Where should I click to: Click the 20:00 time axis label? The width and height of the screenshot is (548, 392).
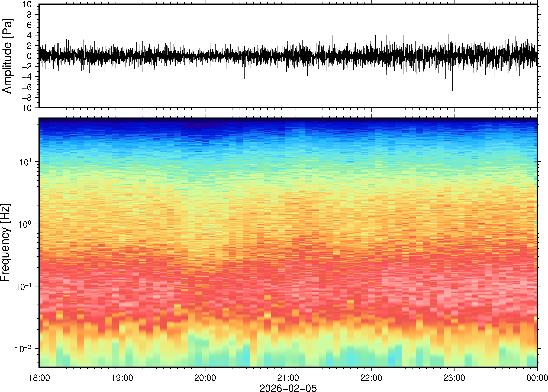pos(205,378)
